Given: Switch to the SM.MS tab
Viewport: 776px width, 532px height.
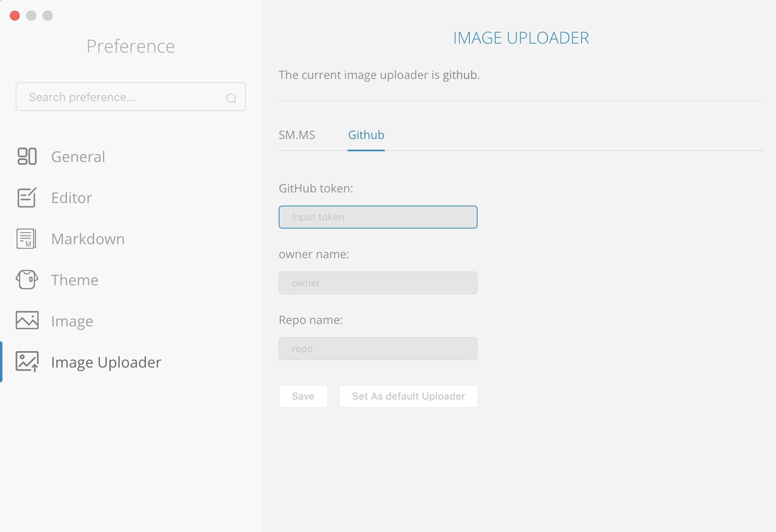Looking at the screenshot, I should point(297,135).
